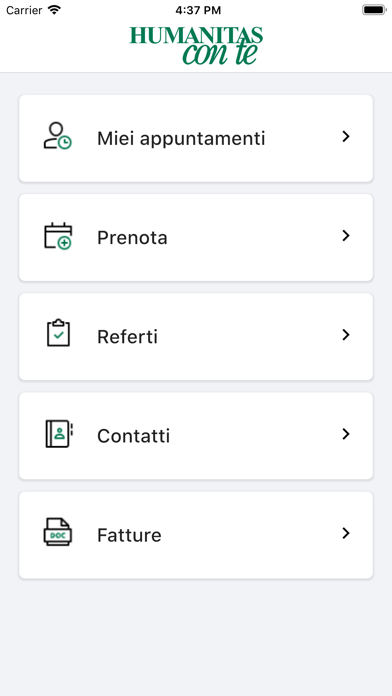This screenshot has height=696, width=392.
Task: Tap the Wi-Fi status icon
Action: [54, 10]
